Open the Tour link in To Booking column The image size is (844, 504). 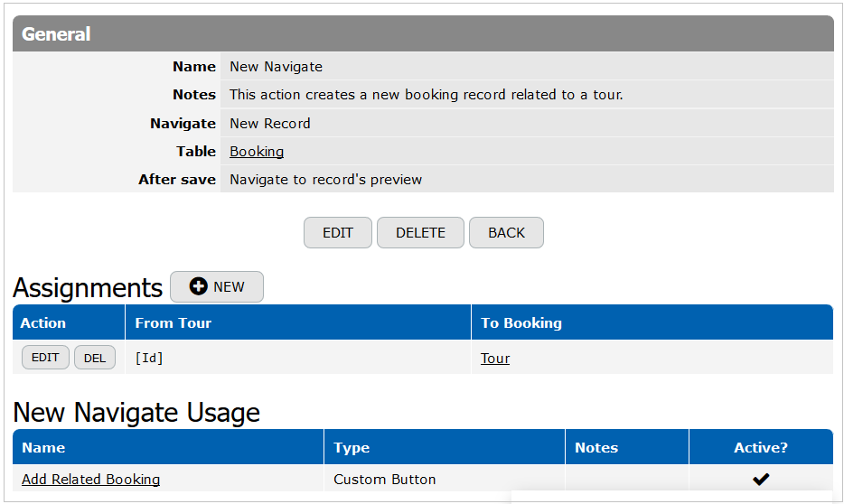click(x=494, y=359)
